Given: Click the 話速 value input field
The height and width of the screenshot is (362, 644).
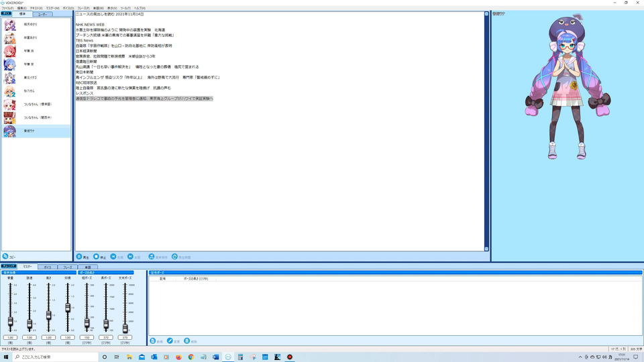Looking at the screenshot, I should tap(30, 337).
